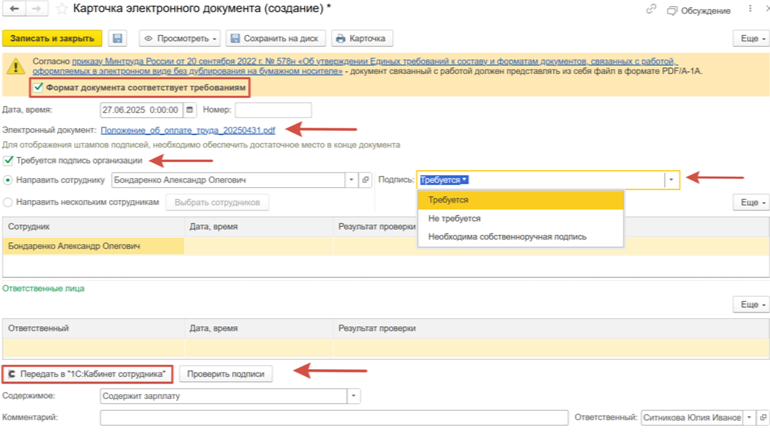Click Передать в 1С:Кабинет сотрудника button
The width and height of the screenshot is (770, 441).
(86, 374)
